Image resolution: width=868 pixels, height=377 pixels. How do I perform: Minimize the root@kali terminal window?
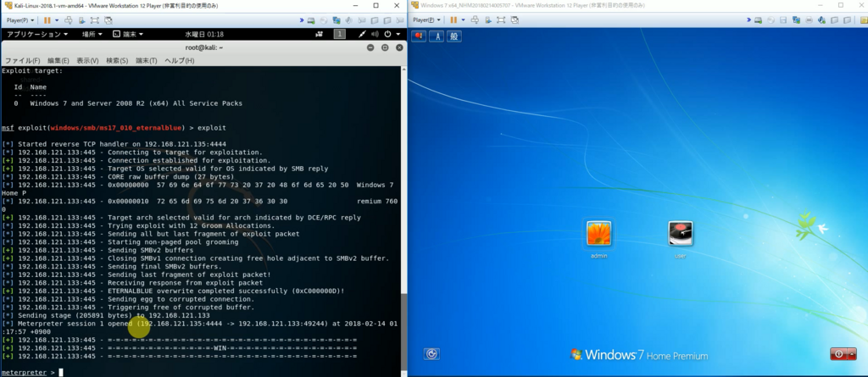370,47
